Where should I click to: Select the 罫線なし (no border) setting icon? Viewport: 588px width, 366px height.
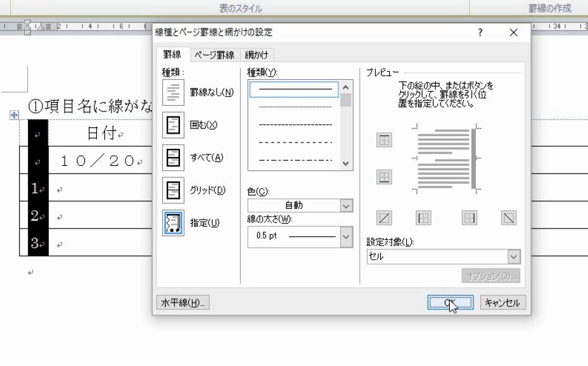173,92
